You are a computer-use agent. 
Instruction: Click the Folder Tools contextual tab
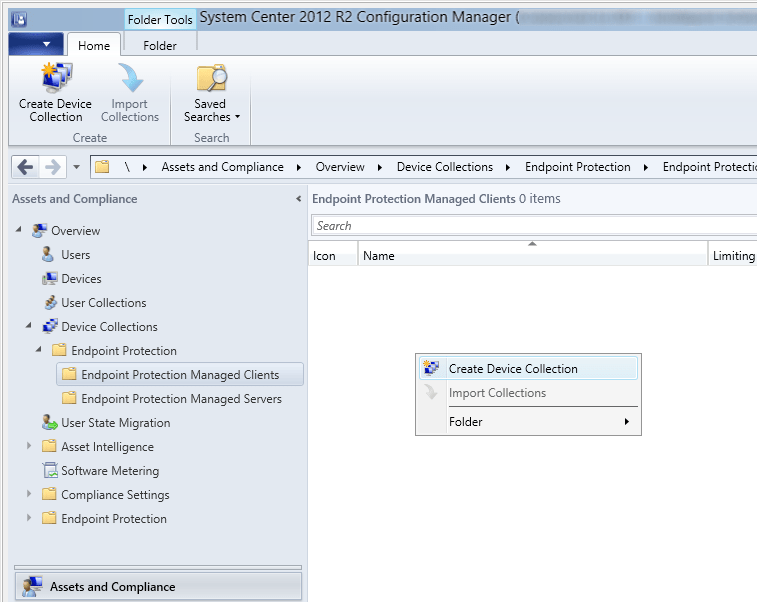pyautogui.click(x=160, y=19)
